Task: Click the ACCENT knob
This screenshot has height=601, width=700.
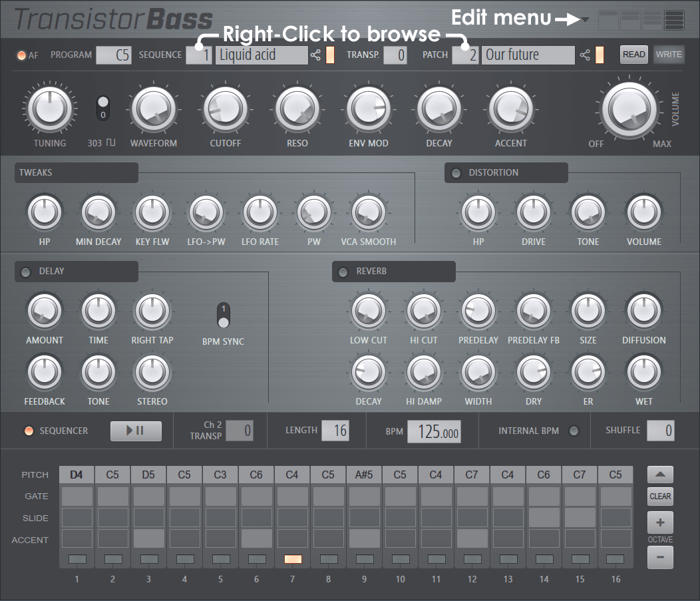Action: [511, 108]
